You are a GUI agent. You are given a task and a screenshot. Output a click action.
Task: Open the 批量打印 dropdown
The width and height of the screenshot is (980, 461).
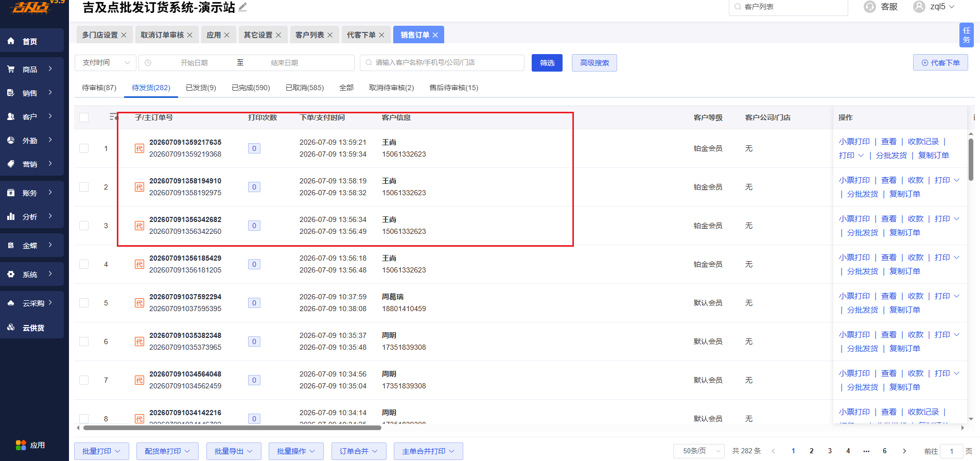tap(101, 451)
